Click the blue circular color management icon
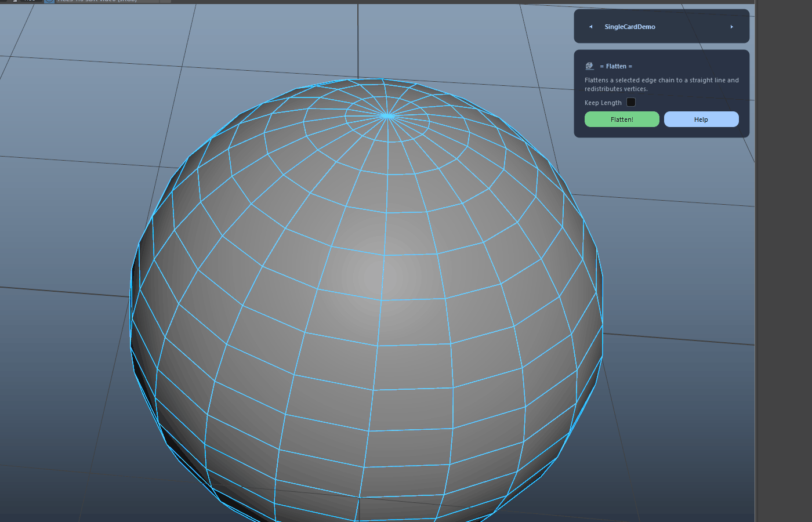This screenshot has width=812, height=522. point(49,1)
